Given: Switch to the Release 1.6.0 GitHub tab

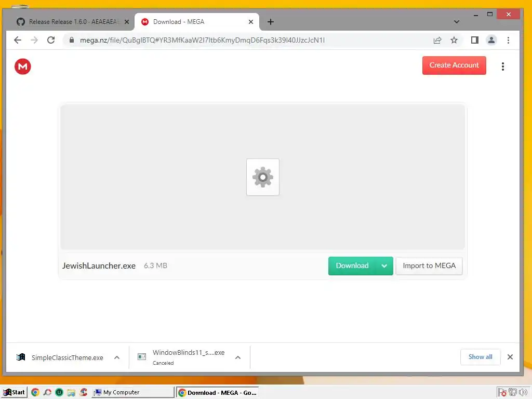Looking at the screenshot, I should (x=73, y=22).
